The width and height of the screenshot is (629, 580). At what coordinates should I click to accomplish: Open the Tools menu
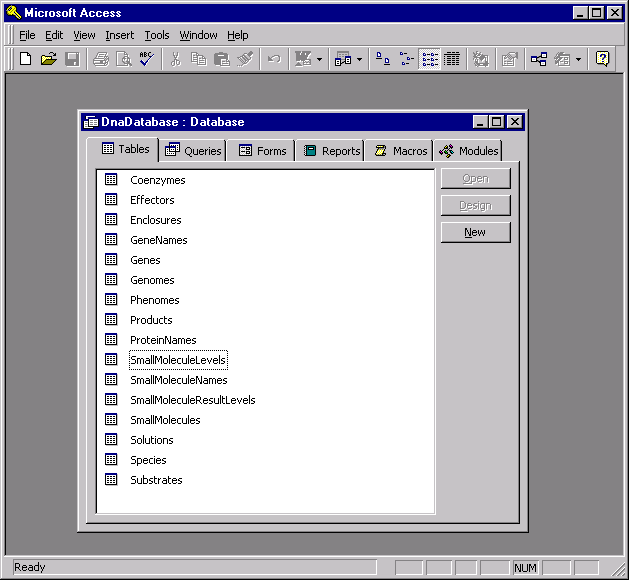coord(157,35)
